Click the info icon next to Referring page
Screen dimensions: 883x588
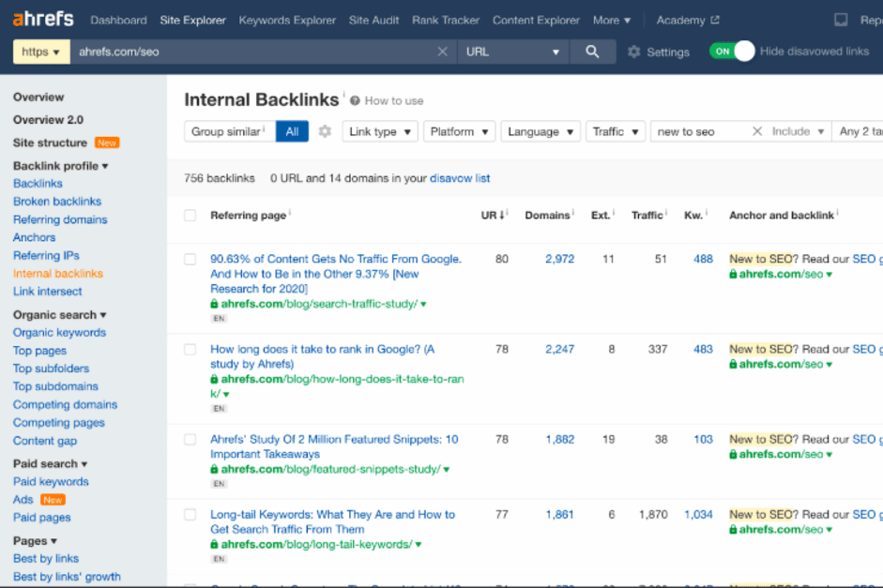(290, 212)
